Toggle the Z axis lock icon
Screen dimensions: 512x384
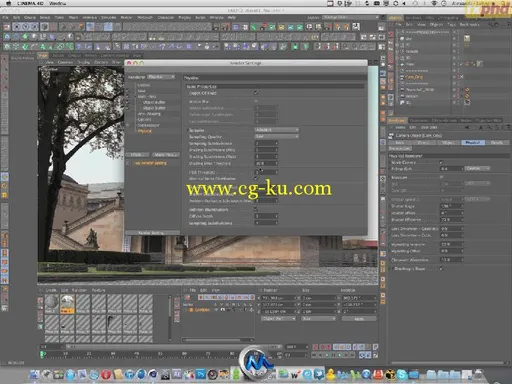[35, 27]
